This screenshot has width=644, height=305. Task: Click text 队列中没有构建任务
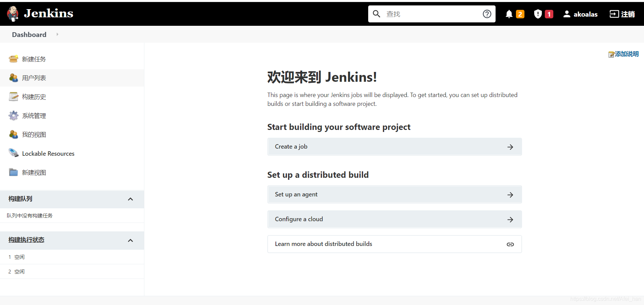click(x=30, y=215)
